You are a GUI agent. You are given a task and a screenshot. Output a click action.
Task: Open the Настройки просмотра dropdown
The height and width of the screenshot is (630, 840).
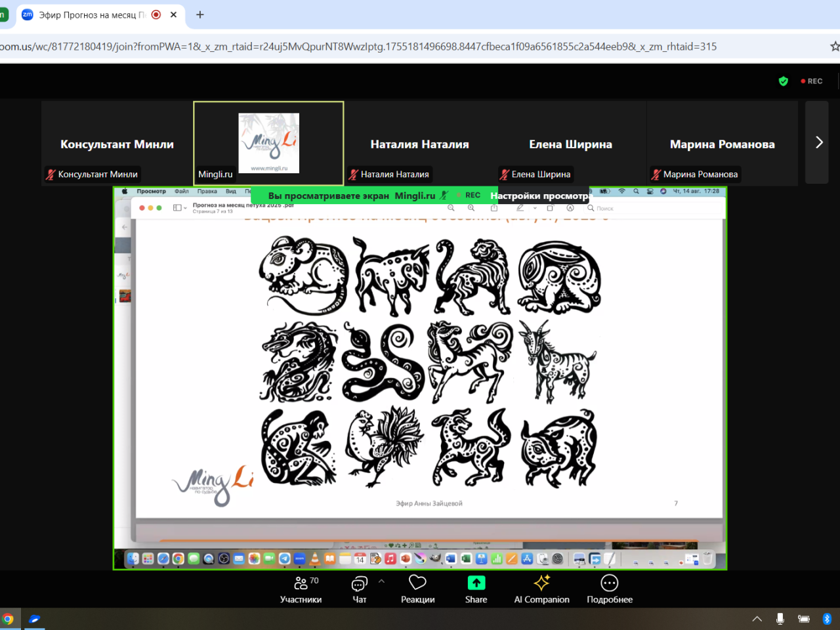(539, 196)
